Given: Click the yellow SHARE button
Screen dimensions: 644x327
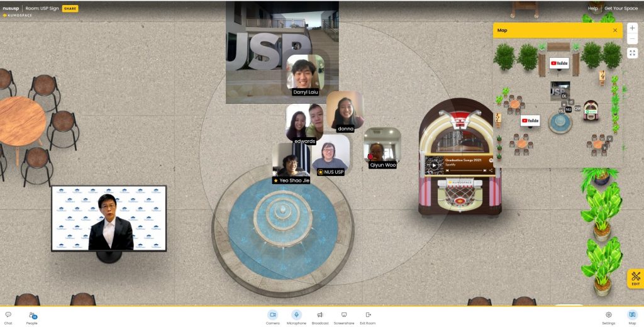Looking at the screenshot, I should (70, 9).
